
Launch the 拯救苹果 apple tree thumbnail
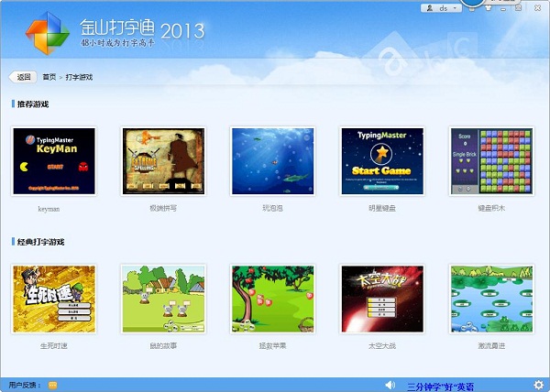click(x=273, y=299)
